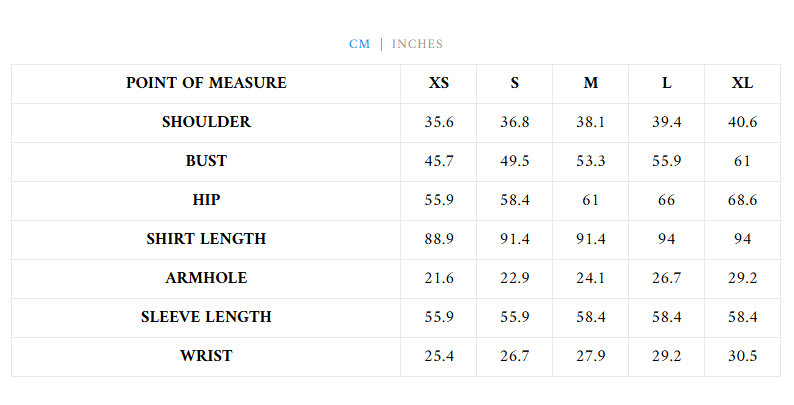Click the HIP row label
The width and height of the screenshot is (794, 405).
coord(206,200)
